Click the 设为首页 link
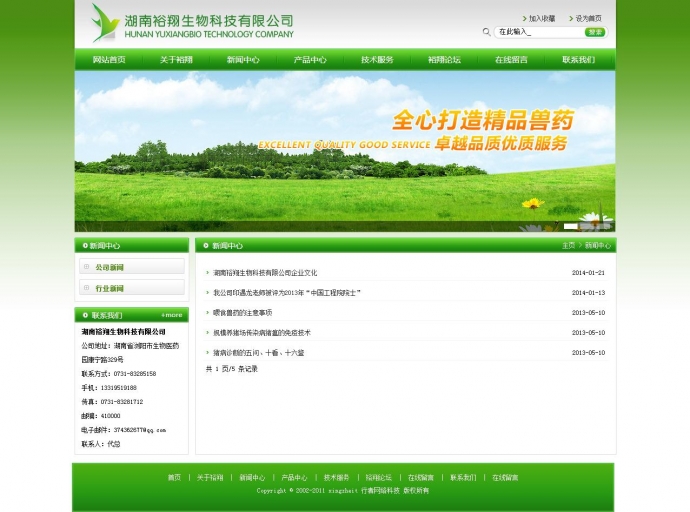 [x=589, y=18]
